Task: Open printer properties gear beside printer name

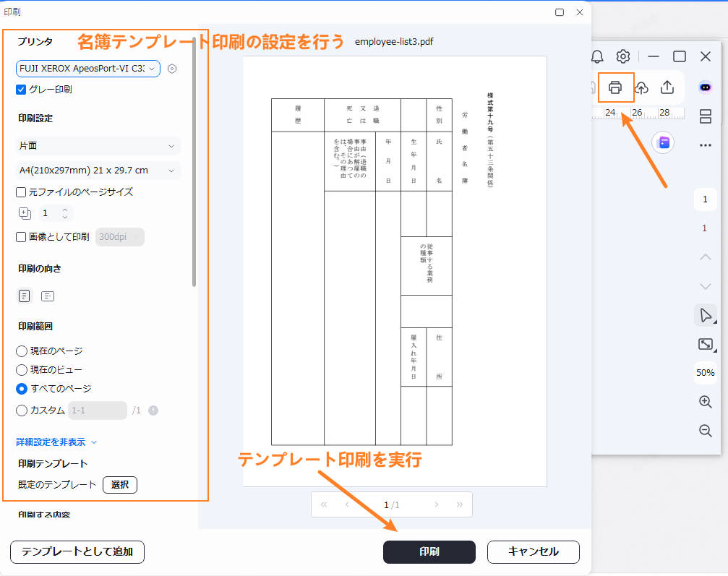Action: pyautogui.click(x=171, y=68)
